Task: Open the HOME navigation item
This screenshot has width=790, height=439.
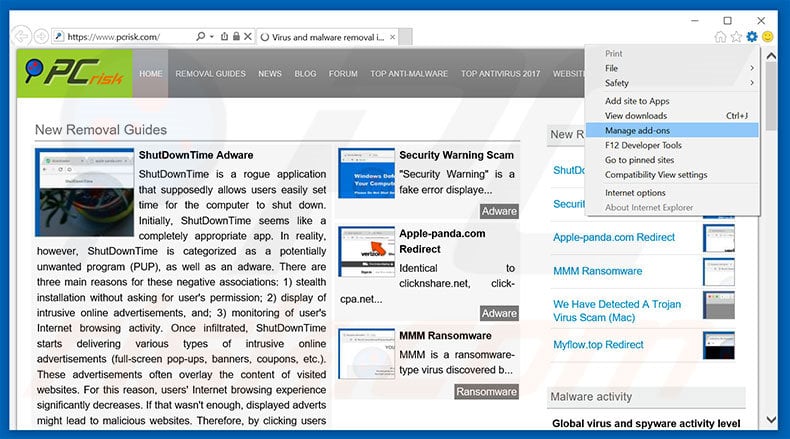Action: click(x=151, y=74)
